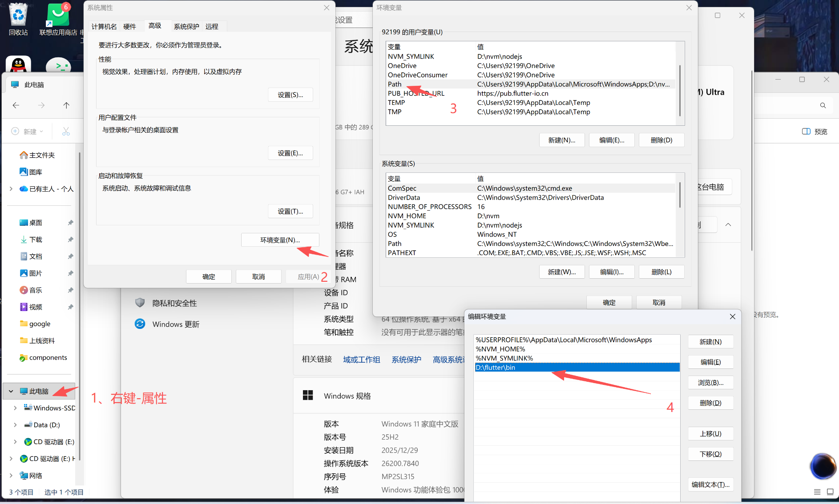Expand the 网络 tree node

click(x=11, y=476)
